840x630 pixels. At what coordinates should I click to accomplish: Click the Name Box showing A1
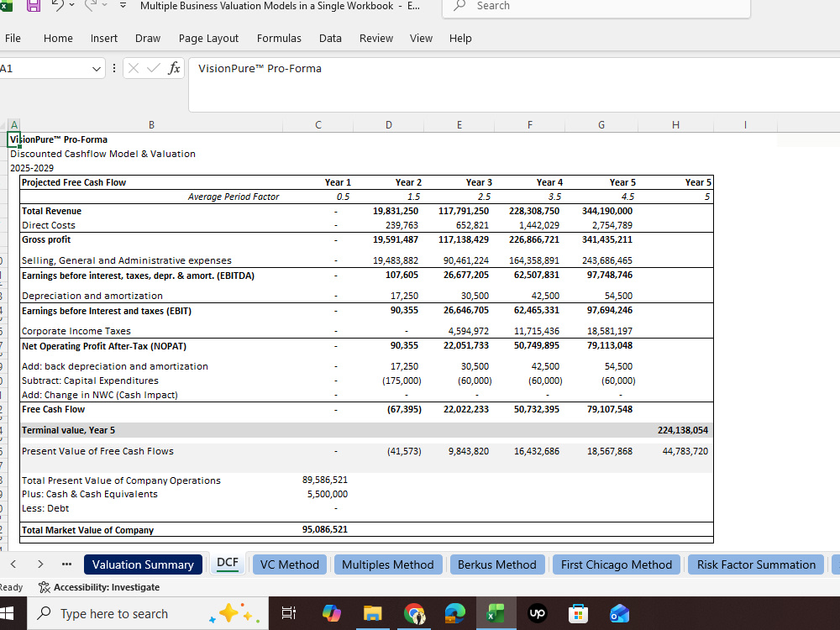point(44,69)
